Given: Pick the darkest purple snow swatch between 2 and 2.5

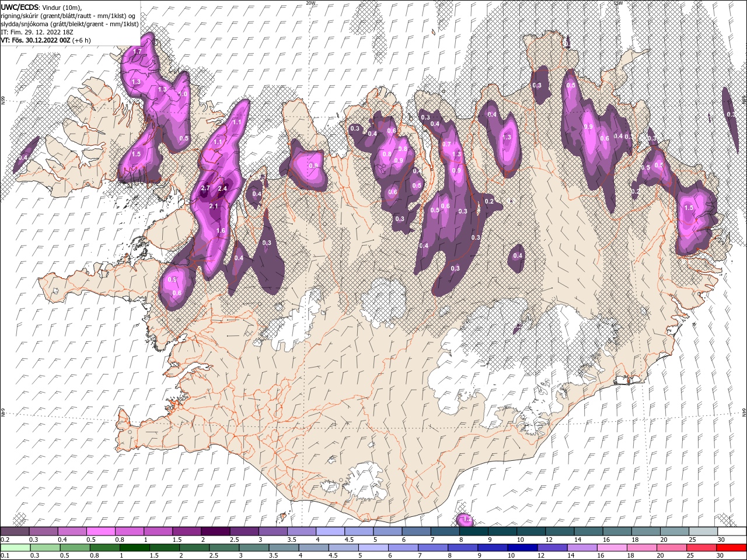Looking at the screenshot, I should pos(215,531).
